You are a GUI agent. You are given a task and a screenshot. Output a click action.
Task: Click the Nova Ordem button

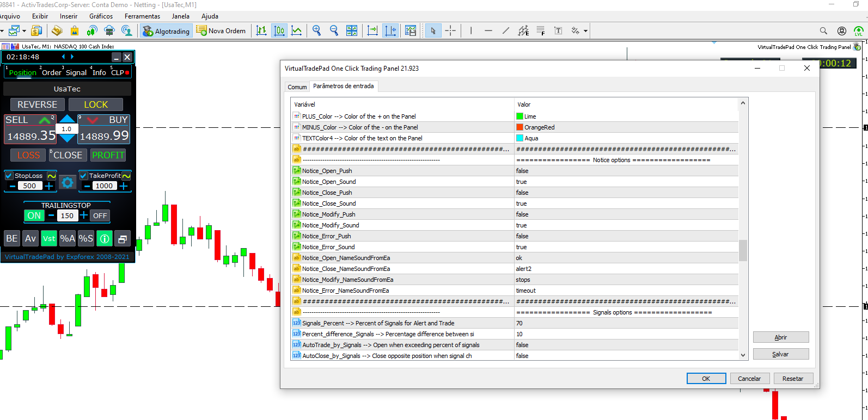pyautogui.click(x=222, y=31)
